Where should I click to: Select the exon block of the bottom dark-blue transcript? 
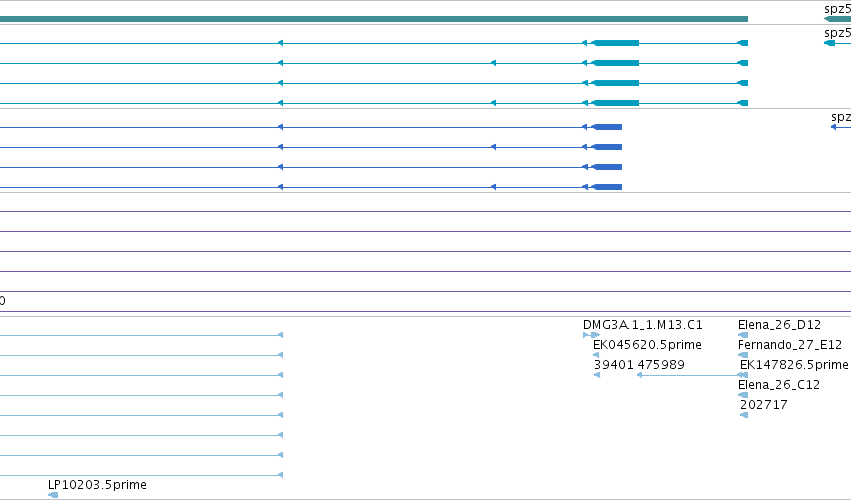click(x=606, y=187)
